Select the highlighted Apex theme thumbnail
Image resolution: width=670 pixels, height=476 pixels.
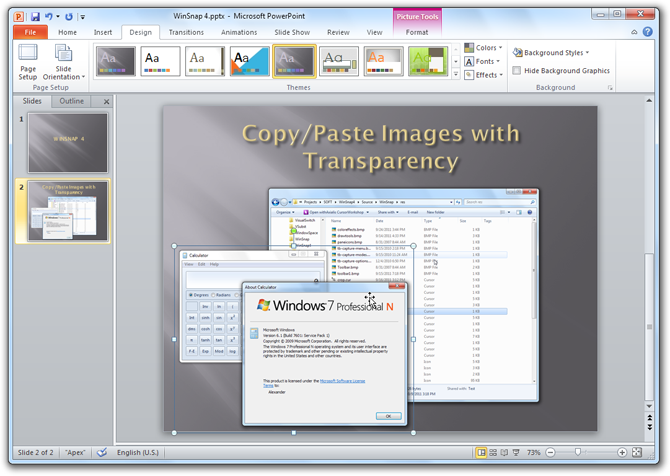294,62
